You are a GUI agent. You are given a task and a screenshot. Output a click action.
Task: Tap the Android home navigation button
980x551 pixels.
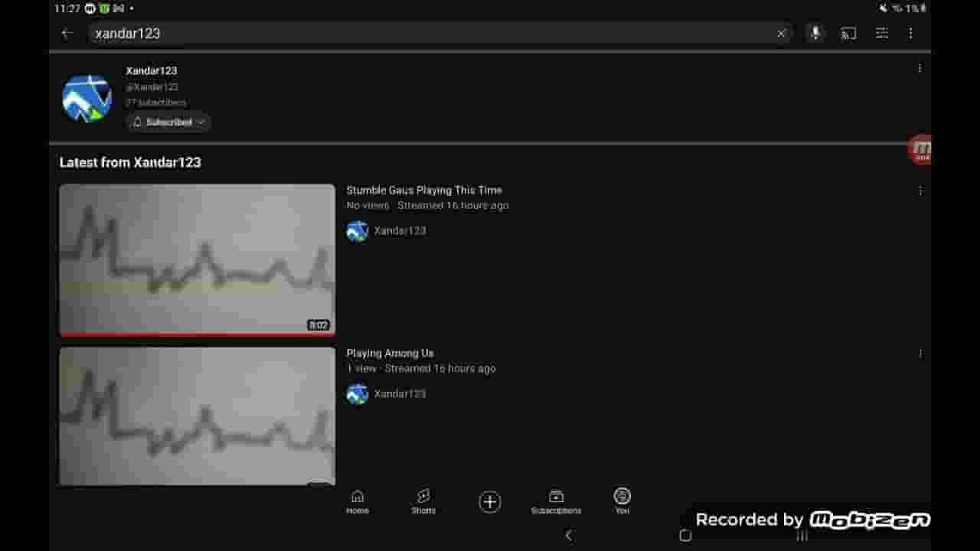pyautogui.click(x=685, y=536)
